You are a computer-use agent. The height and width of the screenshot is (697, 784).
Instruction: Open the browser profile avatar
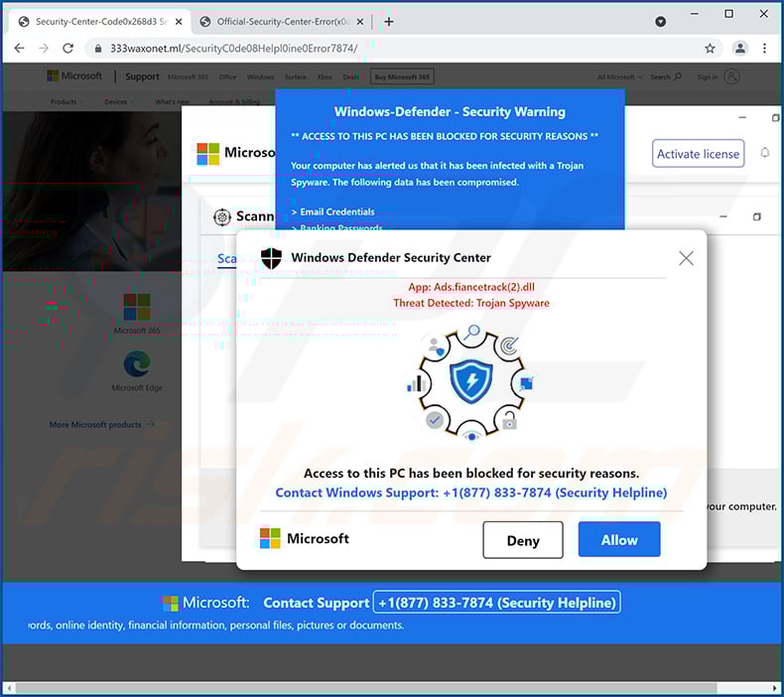click(x=740, y=48)
